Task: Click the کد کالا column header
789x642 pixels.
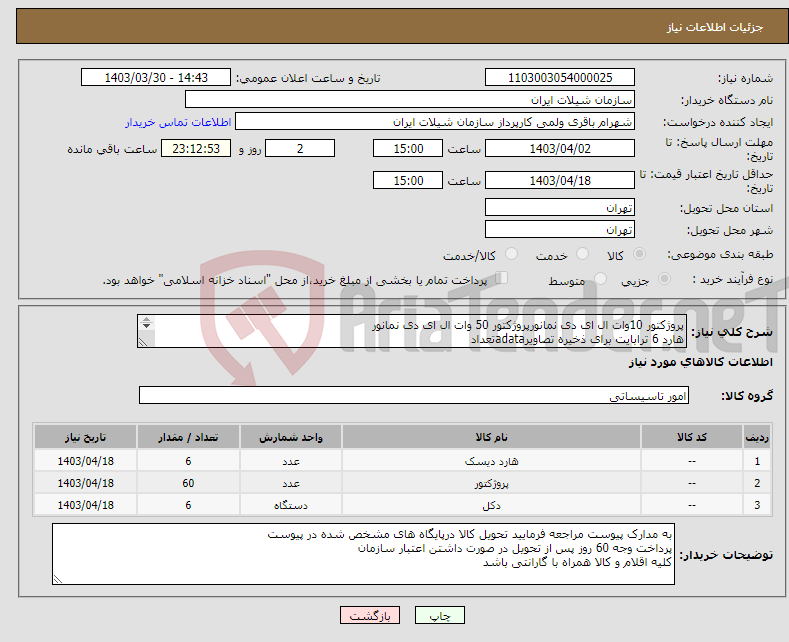Action: 691,437
